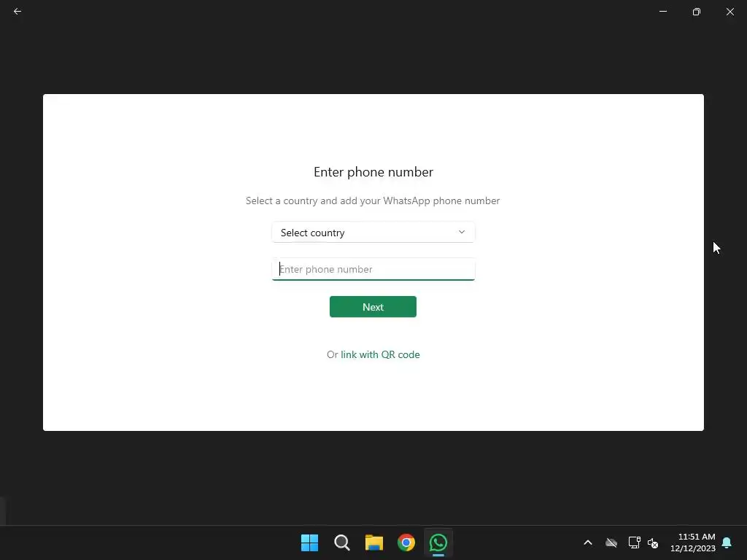Click the Enter phone number field

[x=373, y=269]
